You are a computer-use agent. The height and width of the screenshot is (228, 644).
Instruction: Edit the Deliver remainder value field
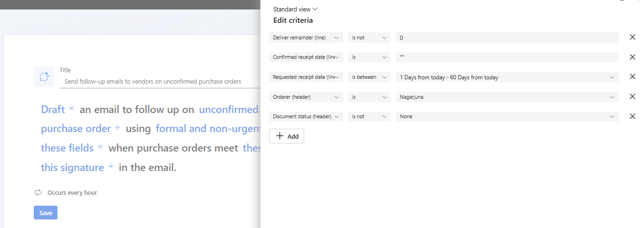point(507,38)
